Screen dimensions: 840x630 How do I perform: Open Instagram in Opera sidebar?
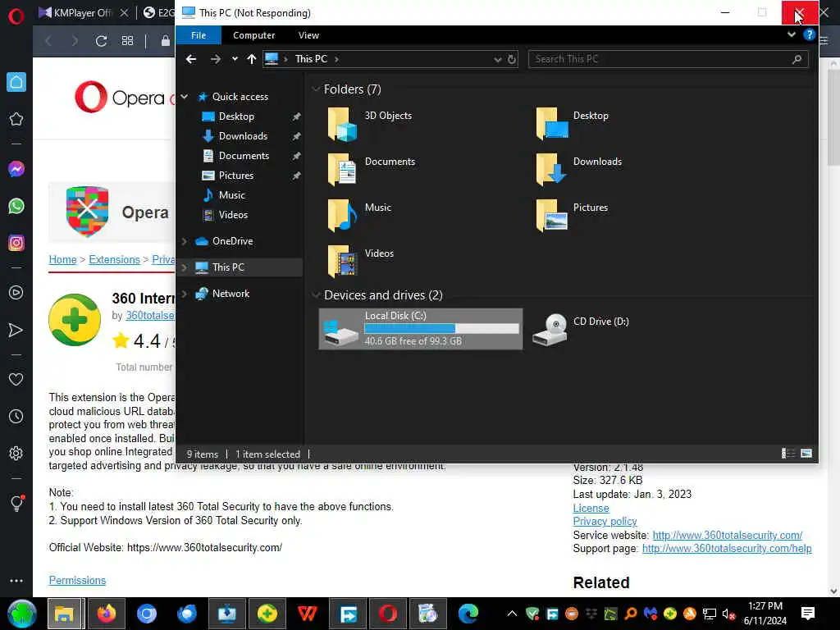click(x=16, y=243)
